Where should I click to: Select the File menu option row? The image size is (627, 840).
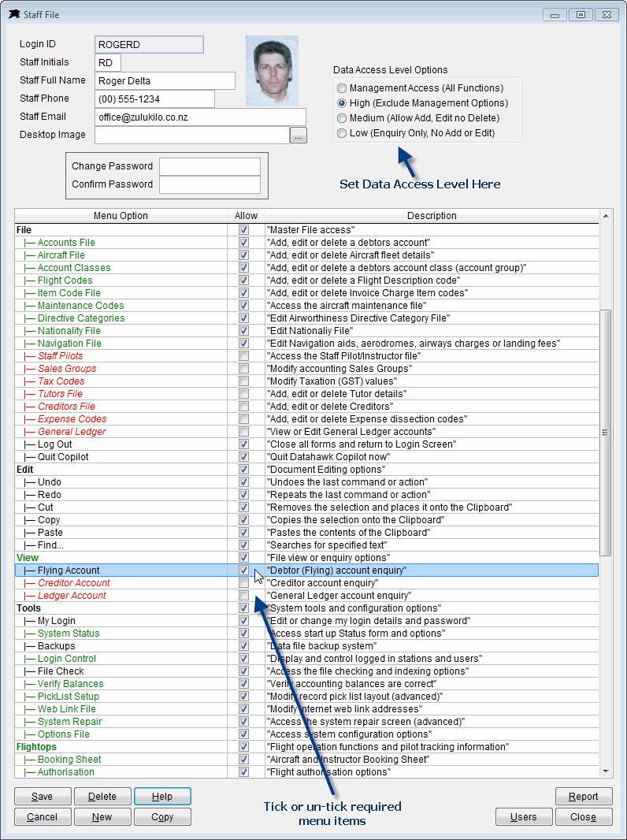(x=306, y=230)
